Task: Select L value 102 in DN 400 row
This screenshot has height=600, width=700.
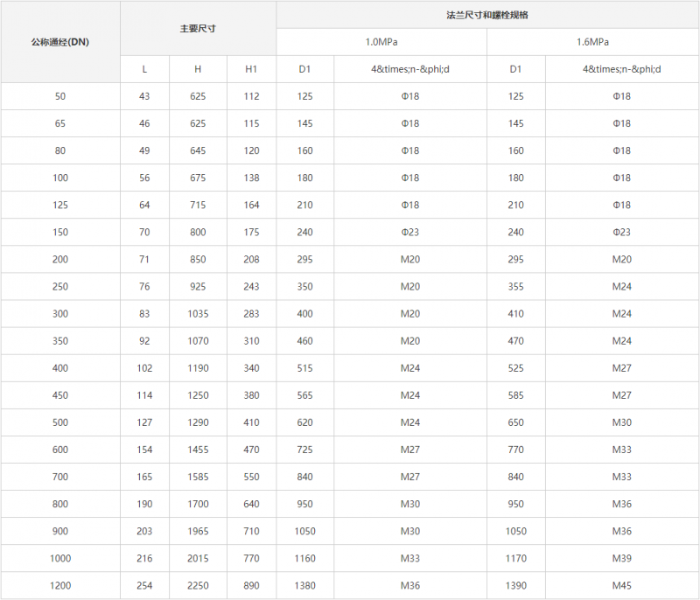Action: point(144,368)
